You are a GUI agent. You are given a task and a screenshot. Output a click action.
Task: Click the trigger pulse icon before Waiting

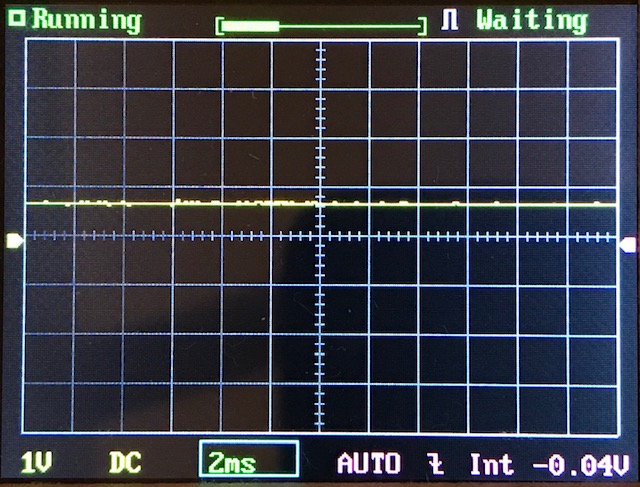coord(450,20)
